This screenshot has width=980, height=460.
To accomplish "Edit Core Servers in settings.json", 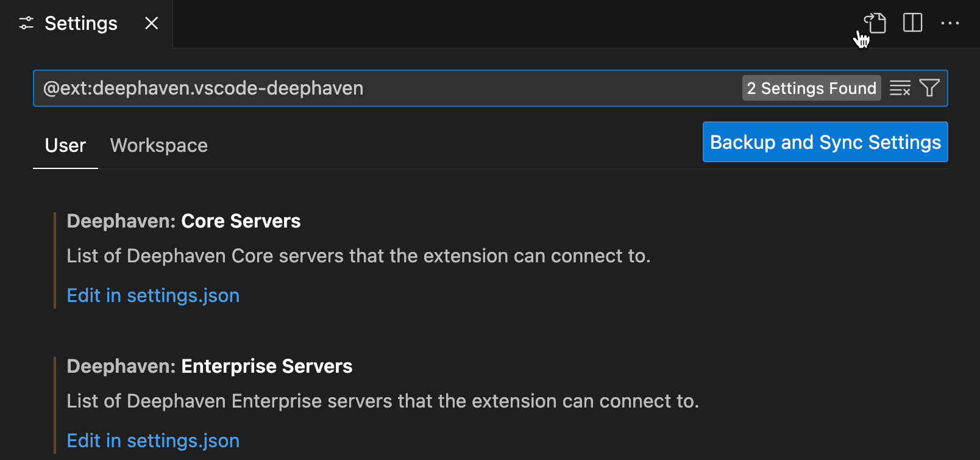I will (153, 295).
